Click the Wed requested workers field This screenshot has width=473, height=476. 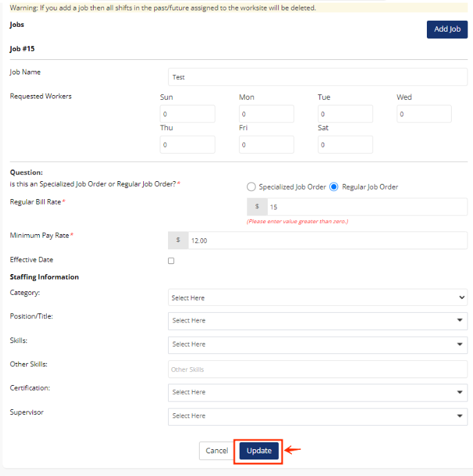click(423, 114)
